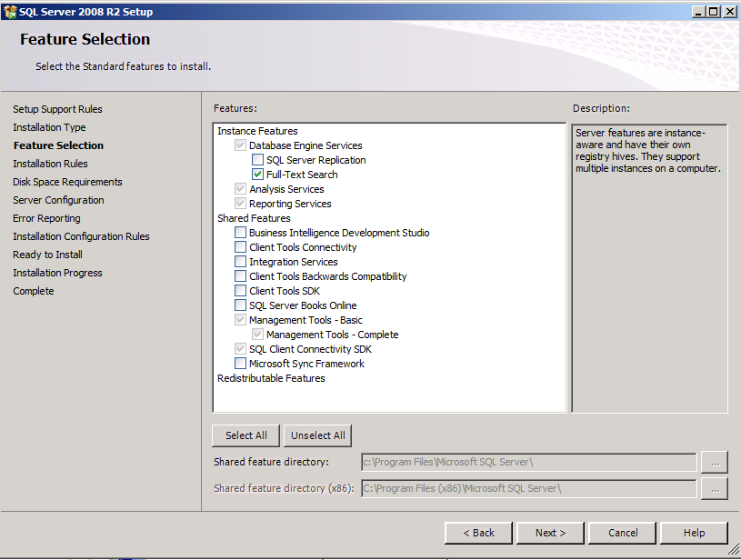Select the Redistributable Features heading
The image size is (741, 560).
(x=271, y=378)
